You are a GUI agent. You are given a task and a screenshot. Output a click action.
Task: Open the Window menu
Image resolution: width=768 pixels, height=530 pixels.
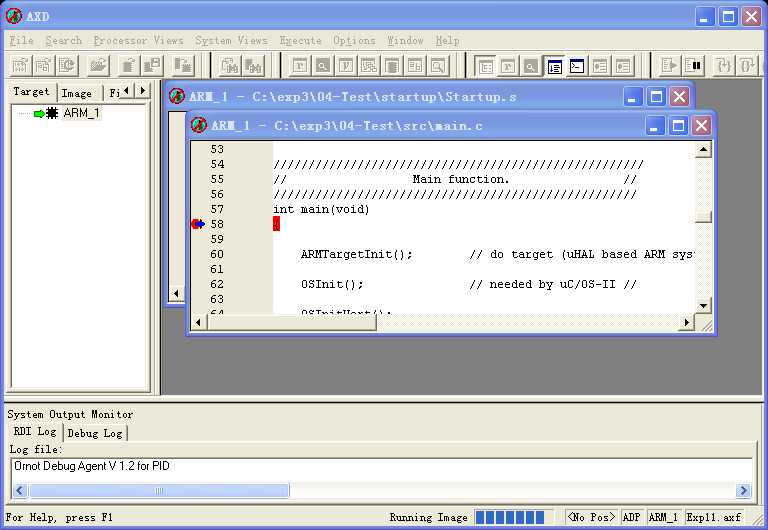405,41
